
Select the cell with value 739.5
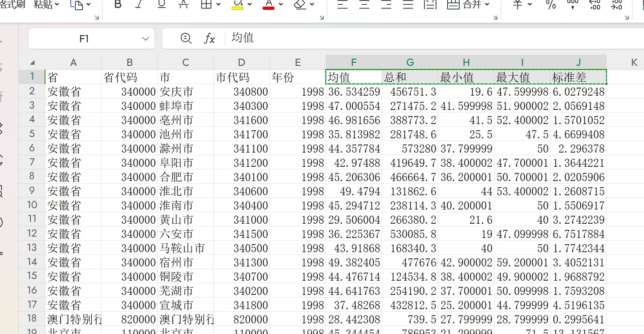tap(410, 319)
